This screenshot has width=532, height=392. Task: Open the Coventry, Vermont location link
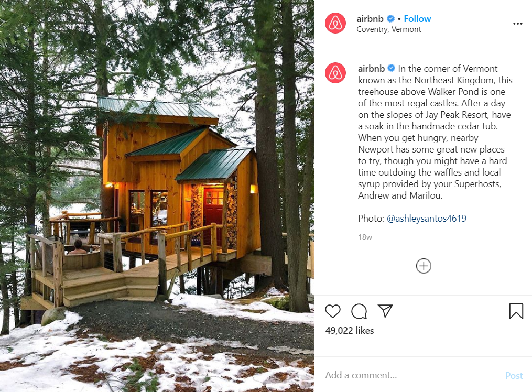click(388, 29)
